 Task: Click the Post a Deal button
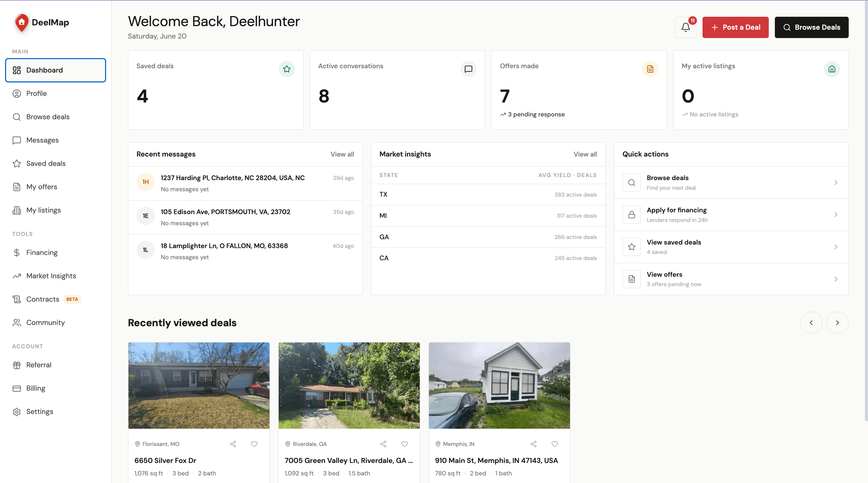(735, 27)
